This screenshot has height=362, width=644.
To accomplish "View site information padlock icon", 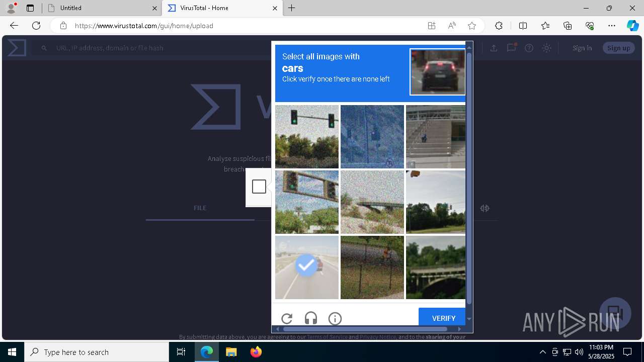I will (63, 26).
